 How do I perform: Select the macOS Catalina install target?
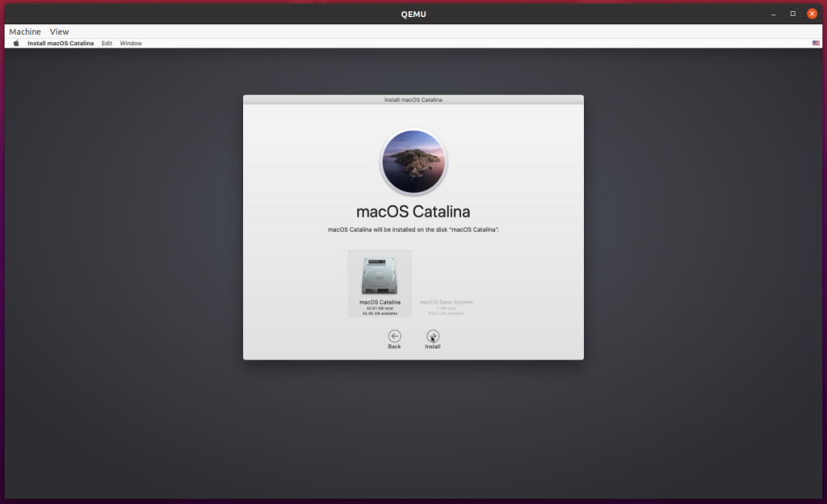(x=380, y=283)
